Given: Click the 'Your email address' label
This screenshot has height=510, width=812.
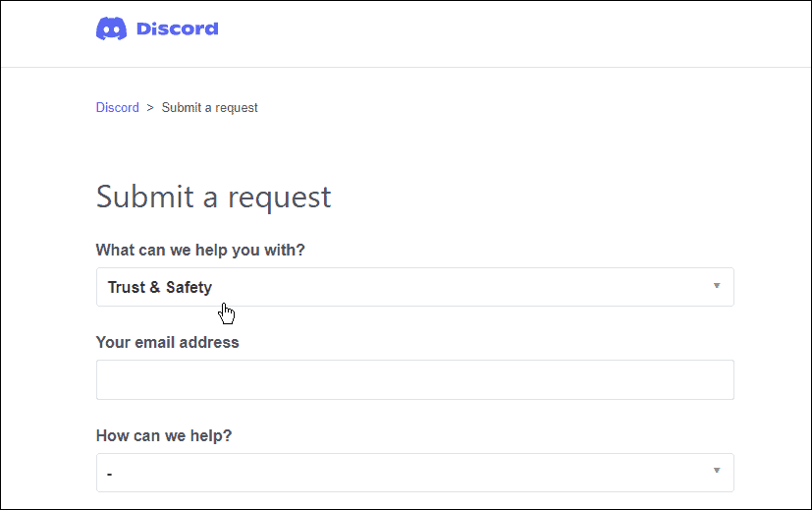Looking at the screenshot, I should (x=167, y=343).
